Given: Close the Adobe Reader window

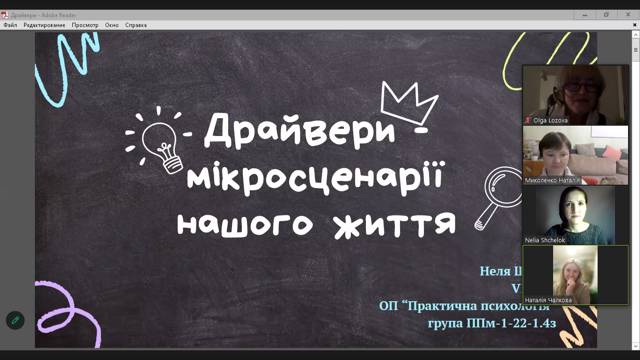Looking at the screenshot, I should (x=628, y=15).
